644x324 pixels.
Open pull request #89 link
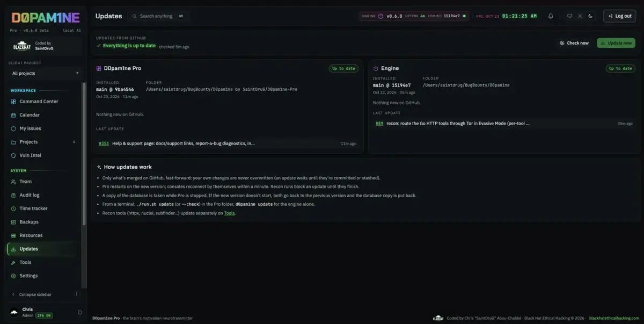[x=379, y=123]
